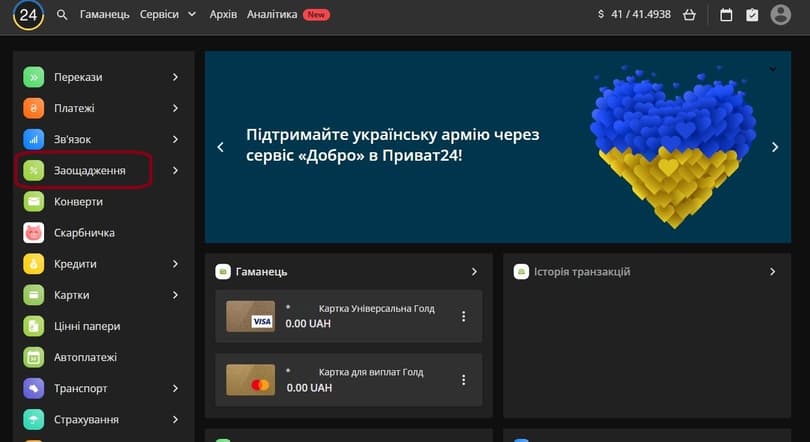
Task: Select Заощадження in the sidebar
Action: (x=90, y=170)
